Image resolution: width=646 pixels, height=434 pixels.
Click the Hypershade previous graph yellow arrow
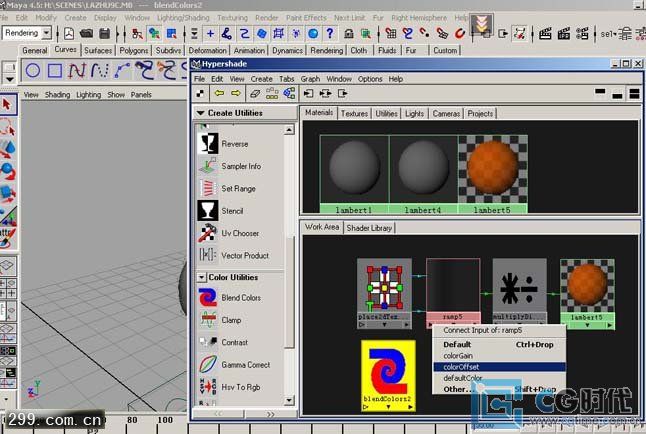(x=219, y=94)
